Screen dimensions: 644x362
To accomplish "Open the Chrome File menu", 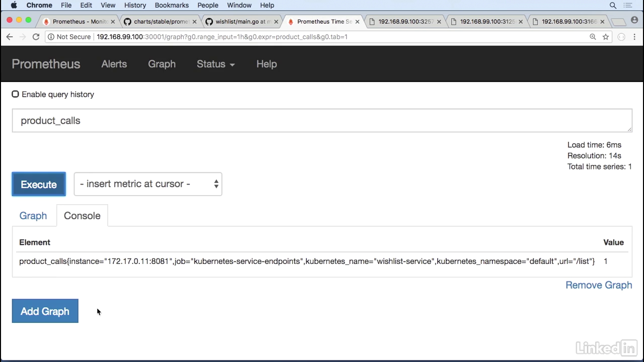I will coord(66,5).
